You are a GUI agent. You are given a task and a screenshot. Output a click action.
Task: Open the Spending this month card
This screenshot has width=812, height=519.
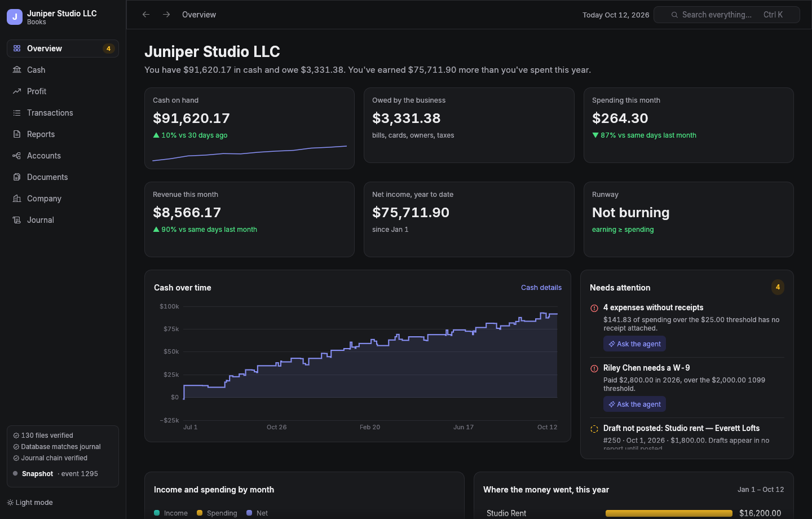[x=689, y=125]
